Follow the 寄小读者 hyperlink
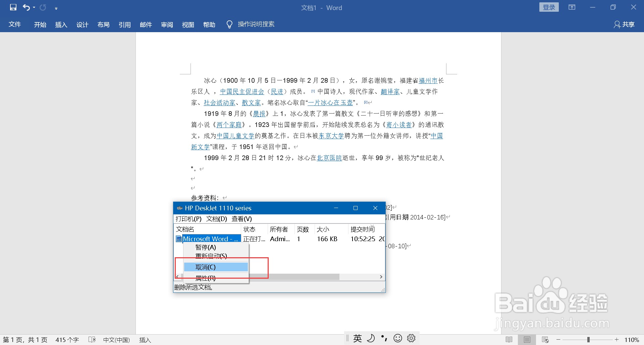644x345 pixels. (x=399, y=125)
